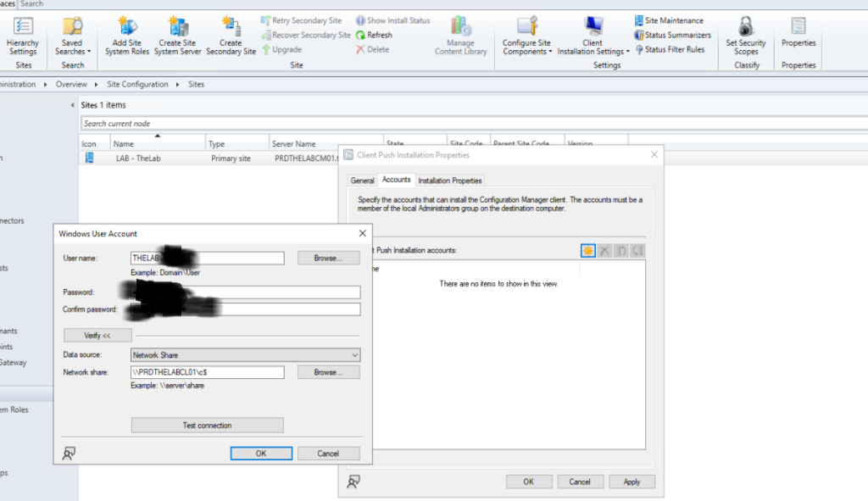Click the Search tab at top

(31, 4)
